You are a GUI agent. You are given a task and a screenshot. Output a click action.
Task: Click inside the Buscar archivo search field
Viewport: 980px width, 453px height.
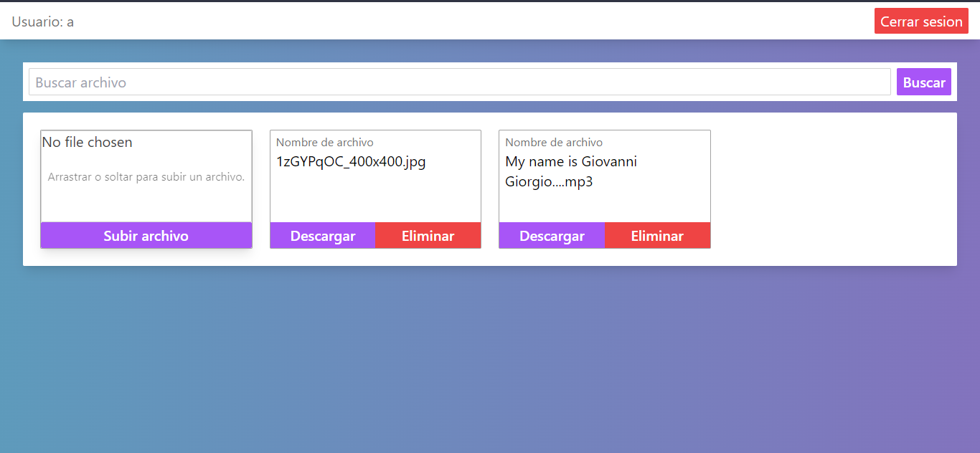pos(459,81)
